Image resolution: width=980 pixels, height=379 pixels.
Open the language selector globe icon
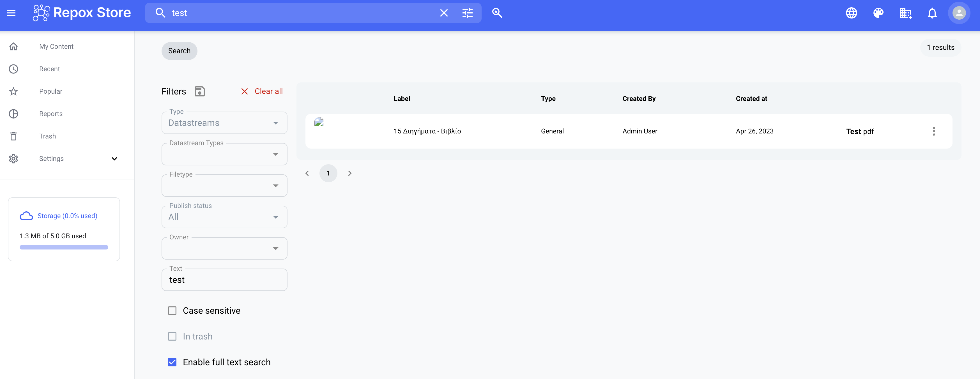(852, 13)
